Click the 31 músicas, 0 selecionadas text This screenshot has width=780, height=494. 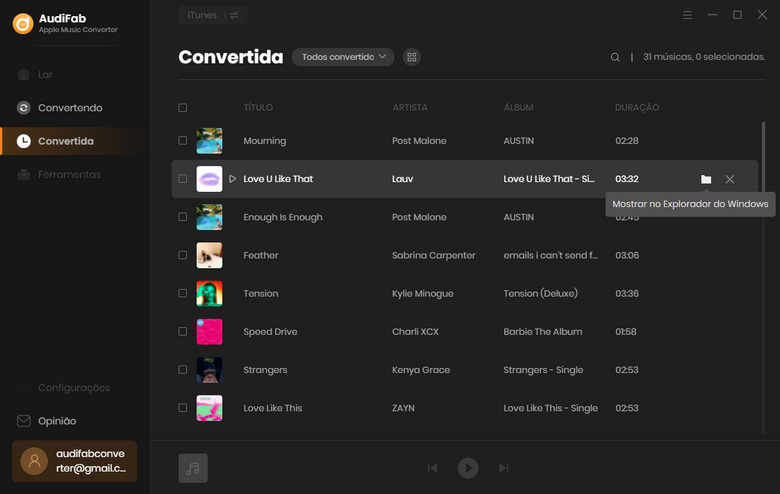click(704, 57)
